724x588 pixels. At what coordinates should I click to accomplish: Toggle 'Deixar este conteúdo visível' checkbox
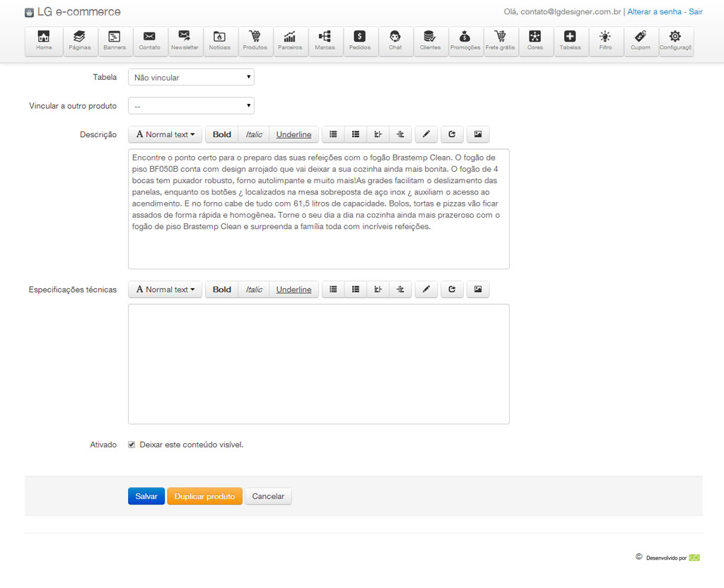click(132, 445)
